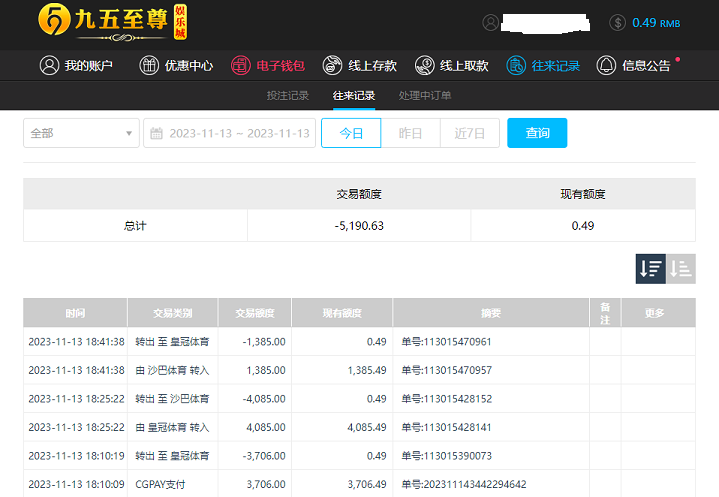Click the RMB balance dollar icon
This screenshot has height=497, width=719.
(x=617, y=22)
